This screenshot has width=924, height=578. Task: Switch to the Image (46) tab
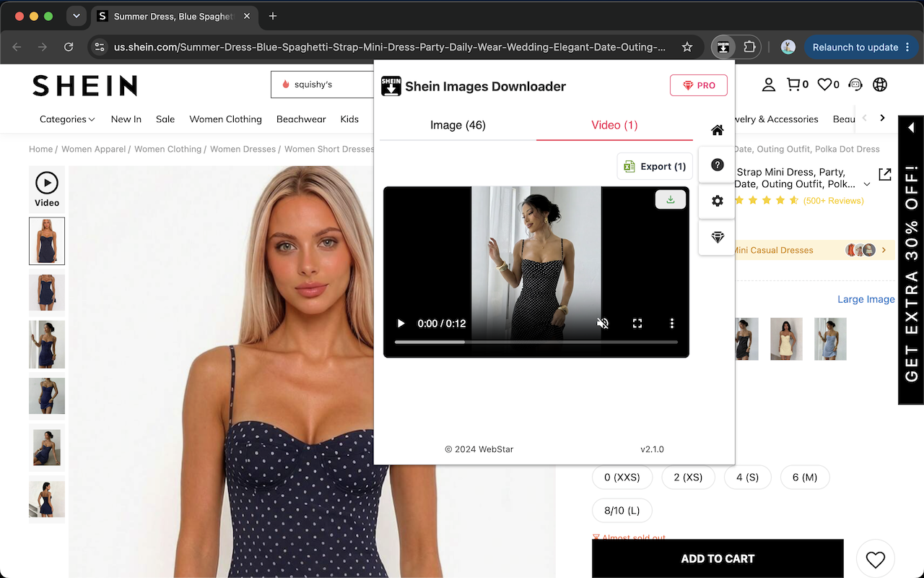pyautogui.click(x=458, y=126)
